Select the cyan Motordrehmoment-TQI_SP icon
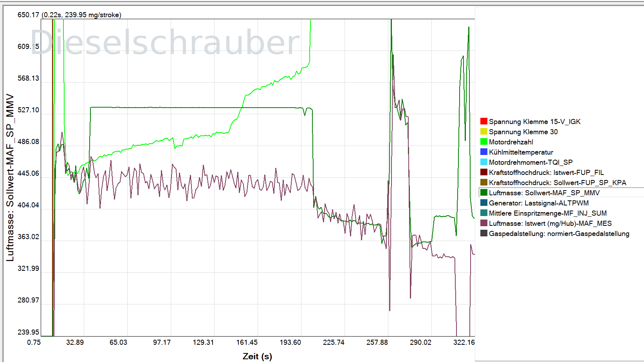Screen dimensions: 644x362 tap(483, 162)
